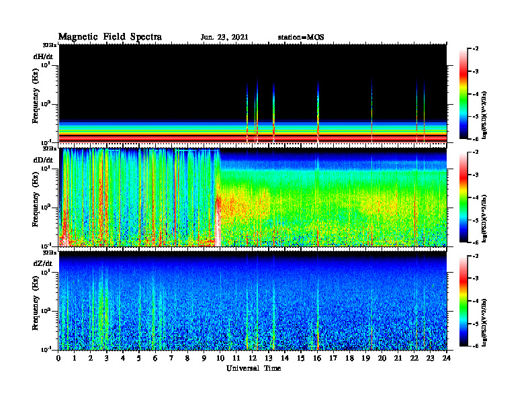532x411 pixels.
Task: Click hour tick label "2" on time axis
Action: coord(91,358)
